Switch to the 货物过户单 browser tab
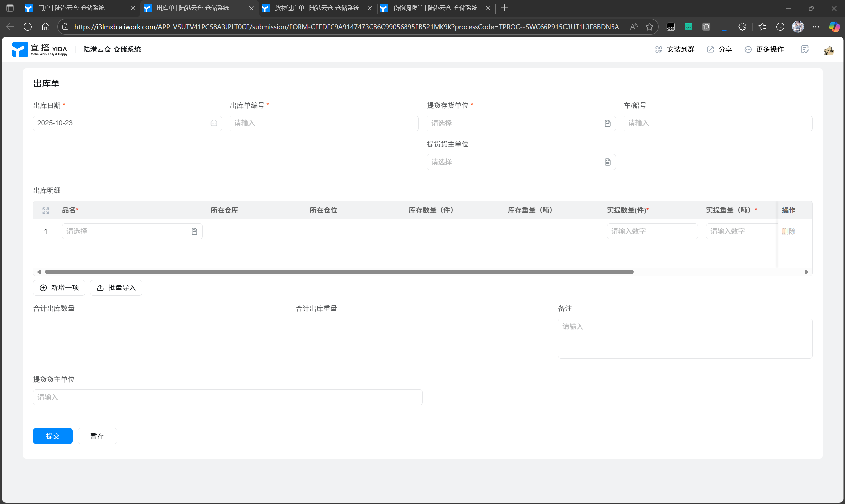The image size is (845, 504). point(317,8)
